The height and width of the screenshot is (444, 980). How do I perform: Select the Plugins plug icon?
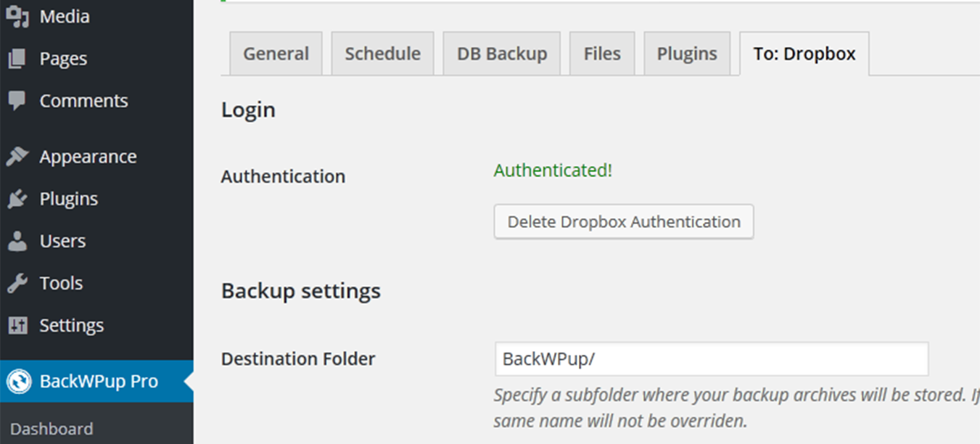click(x=18, y=198)
